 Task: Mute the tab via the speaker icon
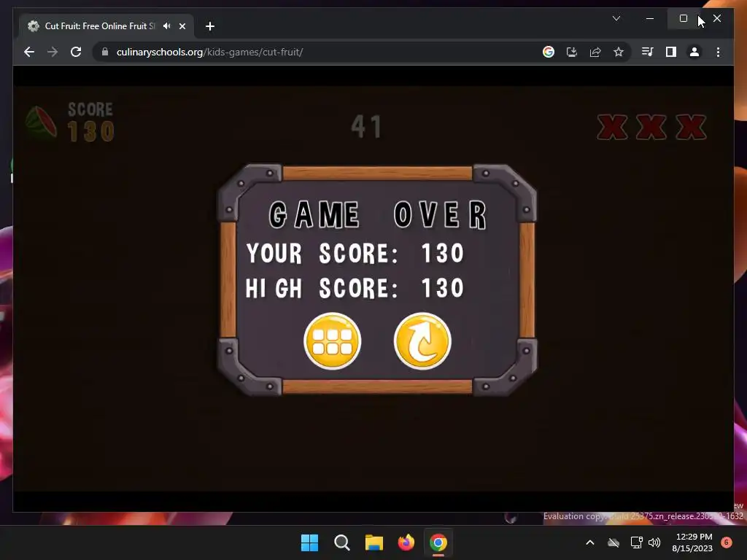tap(167, 26)
